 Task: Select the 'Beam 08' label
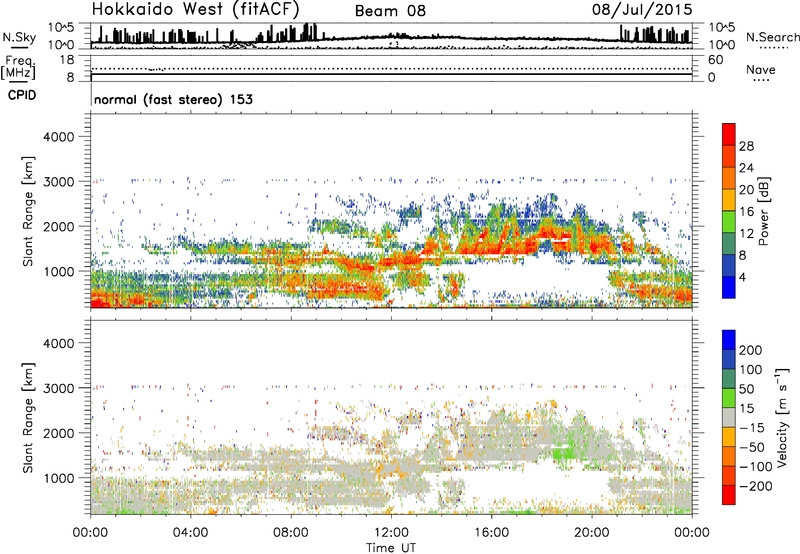(390, 11)
